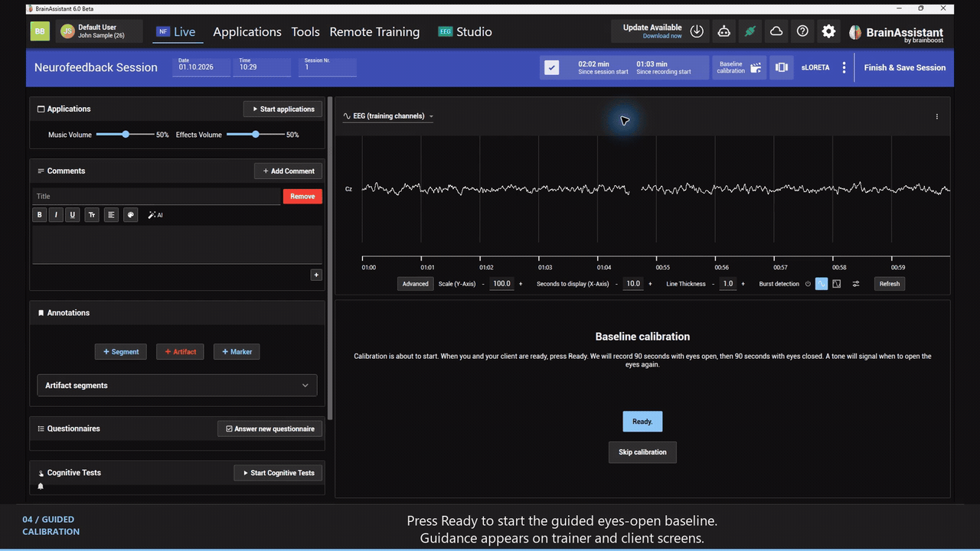This screenshot has width=980, height=551.
Task: Switch to the Studio tab
Action: tap(465, 31)
